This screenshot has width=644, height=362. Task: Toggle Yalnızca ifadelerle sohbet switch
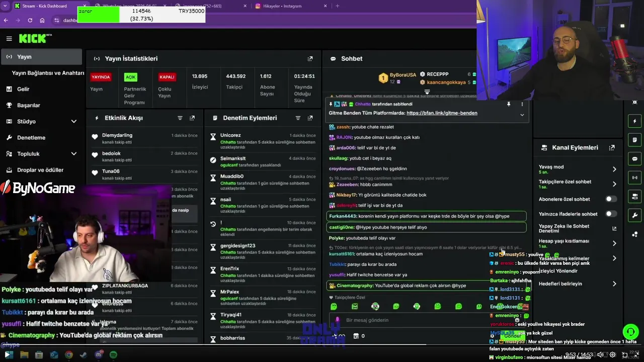point(611,214)
